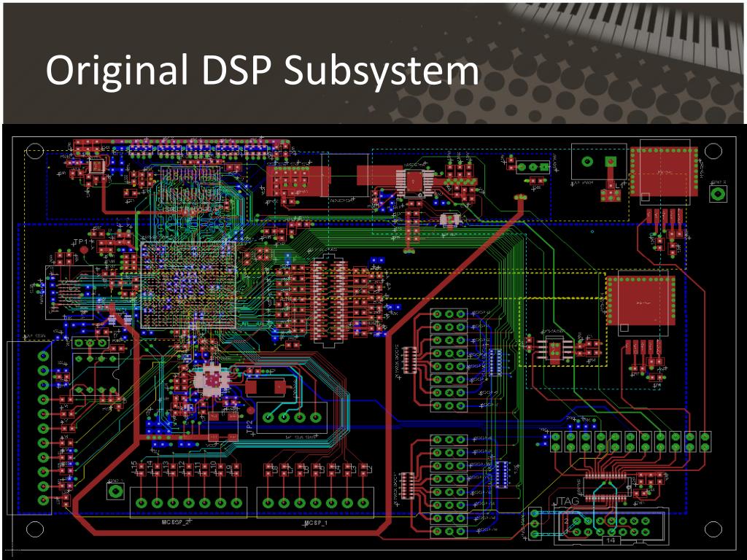Select the L12 inductor label
The image size is (747, 560).
182,467
